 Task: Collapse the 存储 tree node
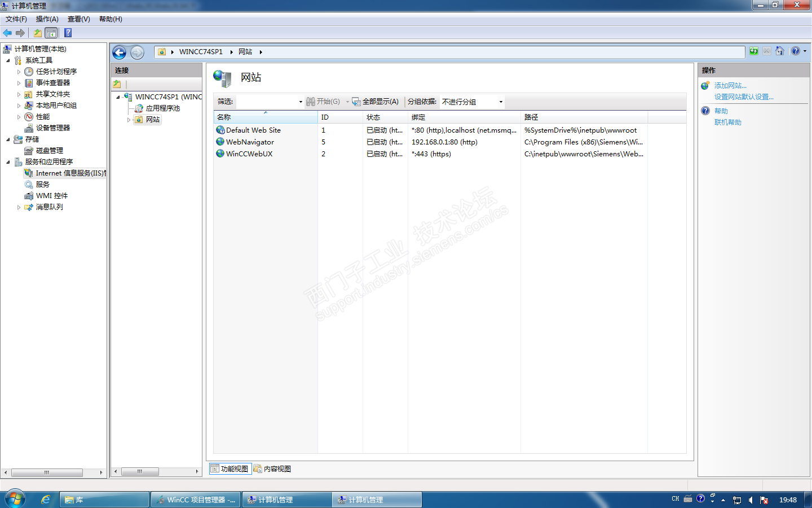coord(8,139)
